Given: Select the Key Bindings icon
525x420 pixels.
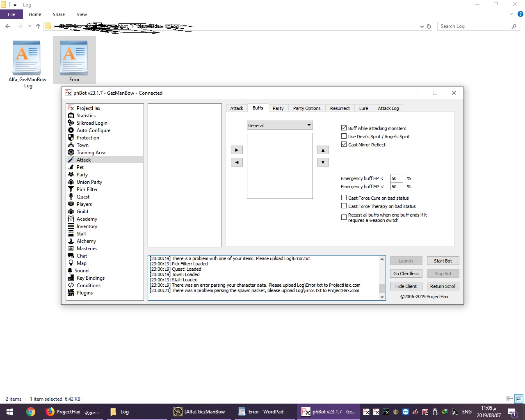Looking at the screenshot, I should point(71,278).
